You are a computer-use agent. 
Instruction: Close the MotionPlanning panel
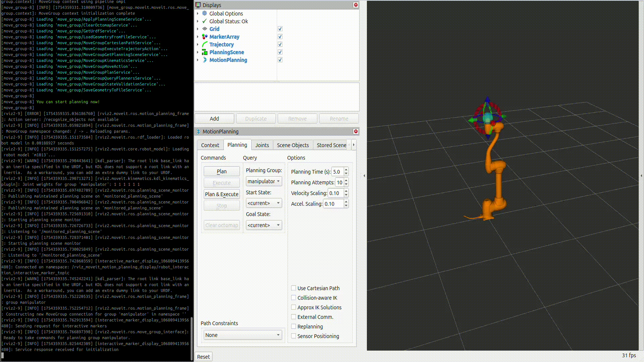click(x=356, y=131)
